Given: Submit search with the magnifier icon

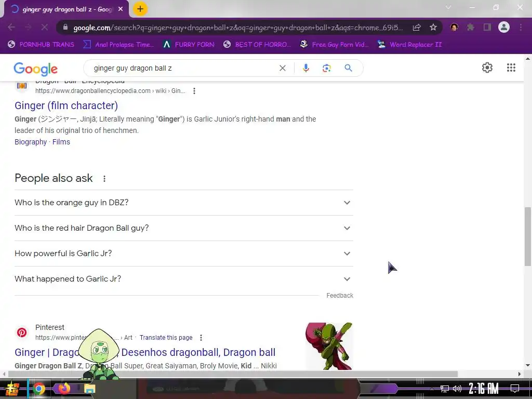Looking at the screenshot, I should tap(348, 68).
